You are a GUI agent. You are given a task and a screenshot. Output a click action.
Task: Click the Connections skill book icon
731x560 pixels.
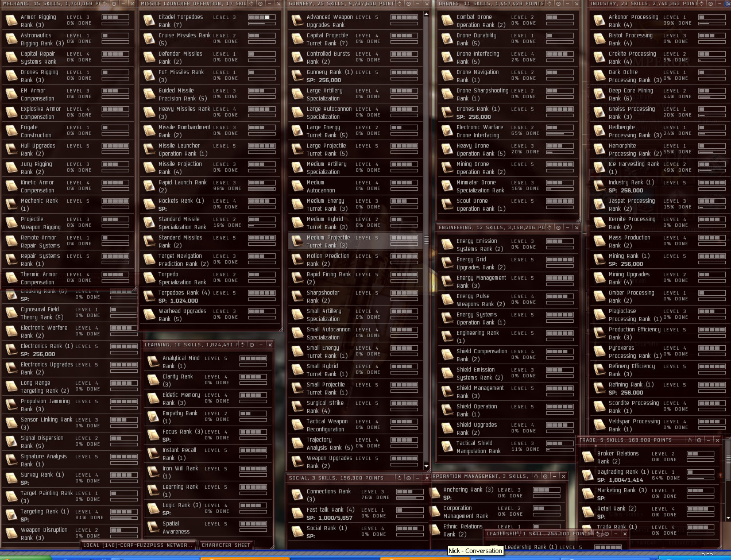click(297, 495)
